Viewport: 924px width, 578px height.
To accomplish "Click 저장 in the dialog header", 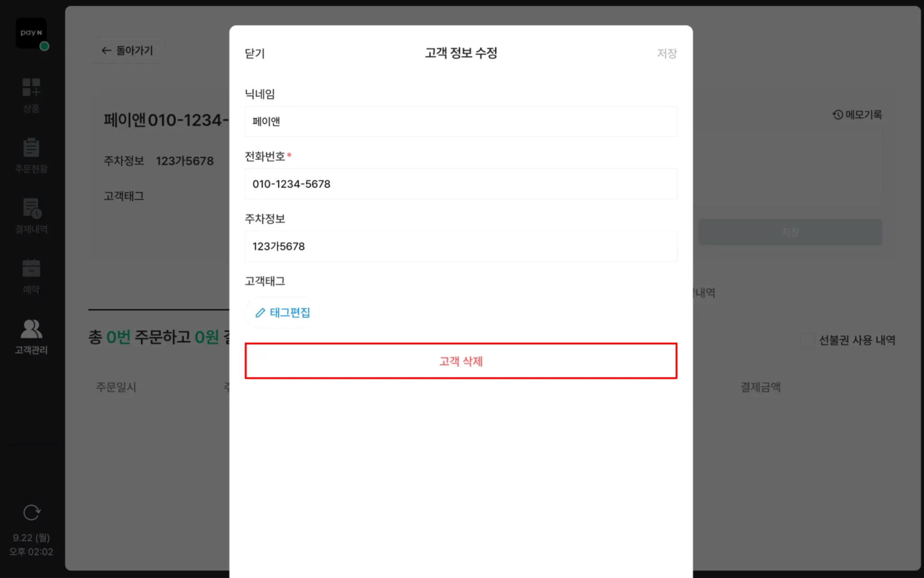I will pos(667,53).
